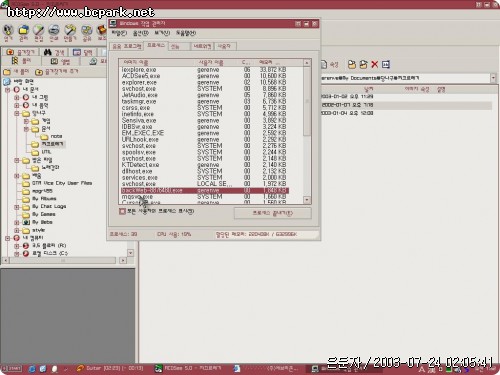Click the Start button on the taskbar
The width and height of the screenshot is (500, 375).
(12, 369)
